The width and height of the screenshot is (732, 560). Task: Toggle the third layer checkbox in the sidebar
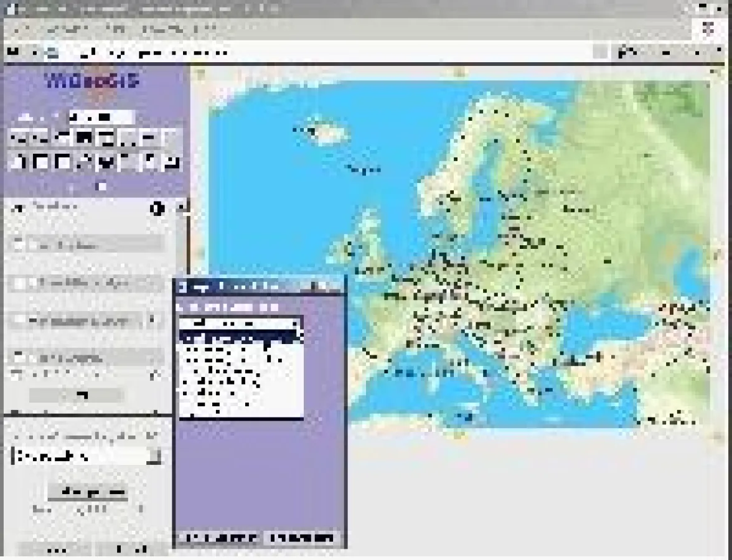click(19, 320)
